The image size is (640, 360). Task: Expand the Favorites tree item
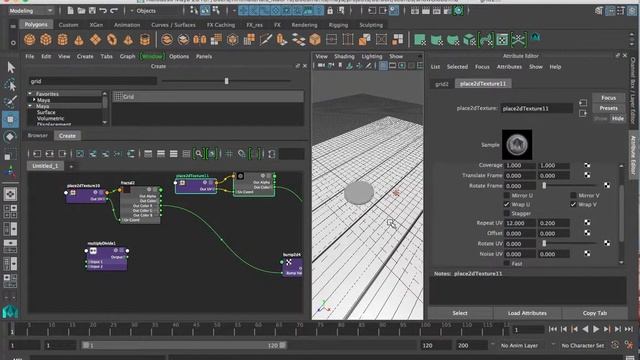coord(30,94)
